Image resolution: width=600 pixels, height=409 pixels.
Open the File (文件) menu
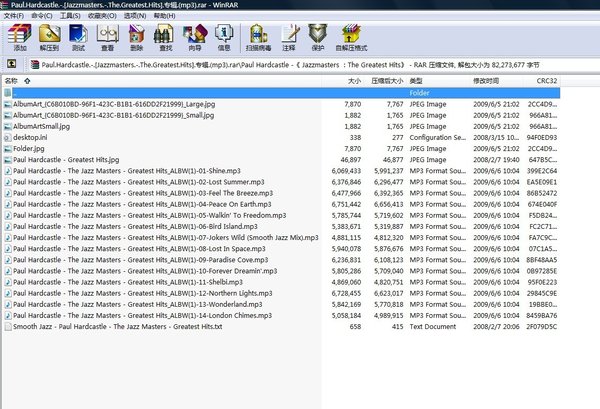[14, 16]
